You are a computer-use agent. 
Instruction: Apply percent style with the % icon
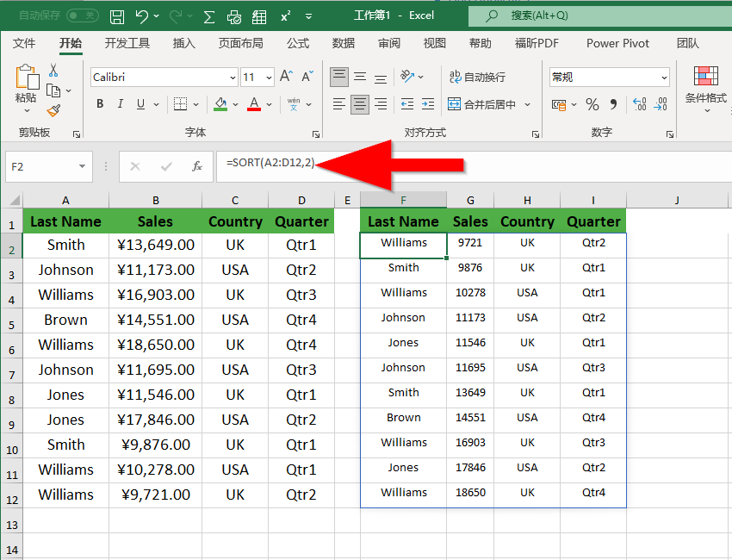(x=592, y=104)
